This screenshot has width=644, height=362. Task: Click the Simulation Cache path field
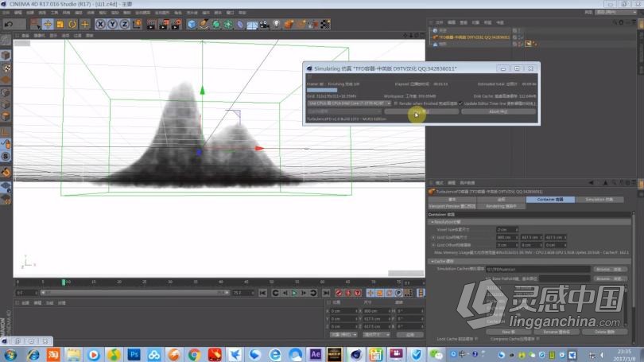pos(538,269)
